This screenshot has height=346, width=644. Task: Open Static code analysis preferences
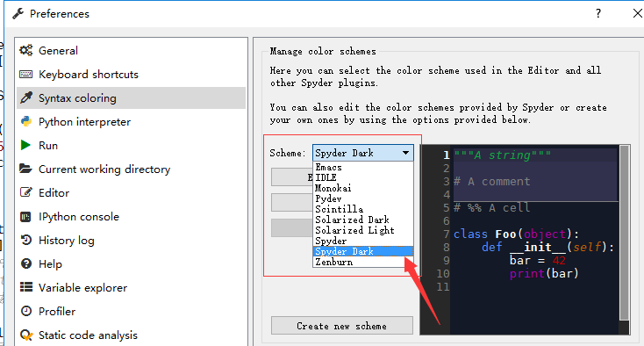131,335
